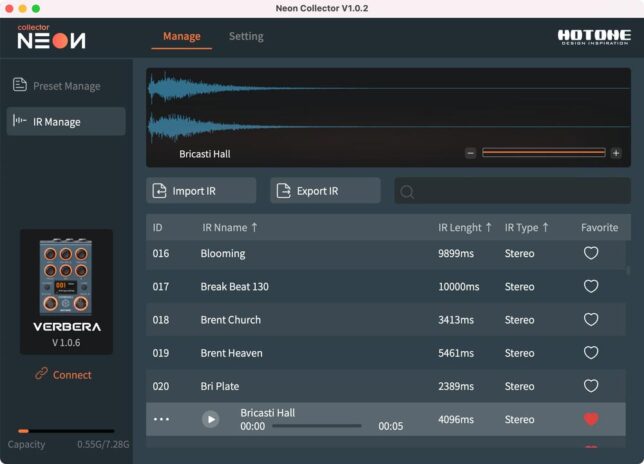Click ID 017 cell
Viewport: 644px width, 464px height.
161,287
